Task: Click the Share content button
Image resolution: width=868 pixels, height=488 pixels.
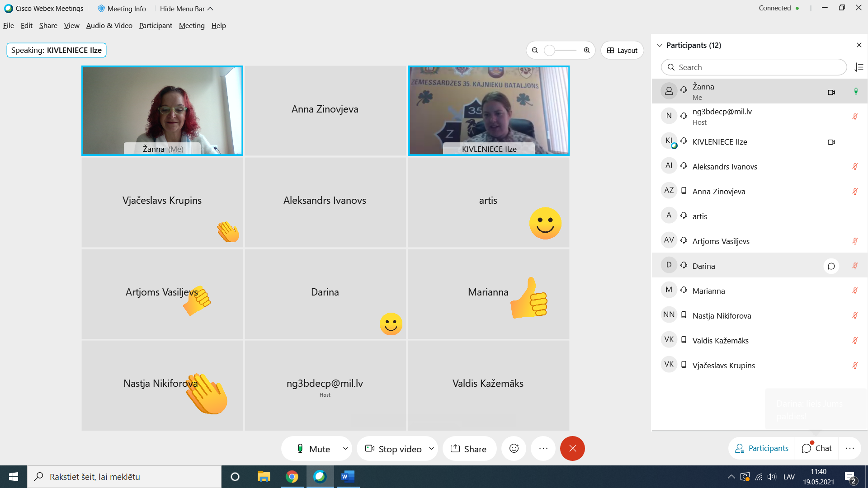Action: point(469,449)
